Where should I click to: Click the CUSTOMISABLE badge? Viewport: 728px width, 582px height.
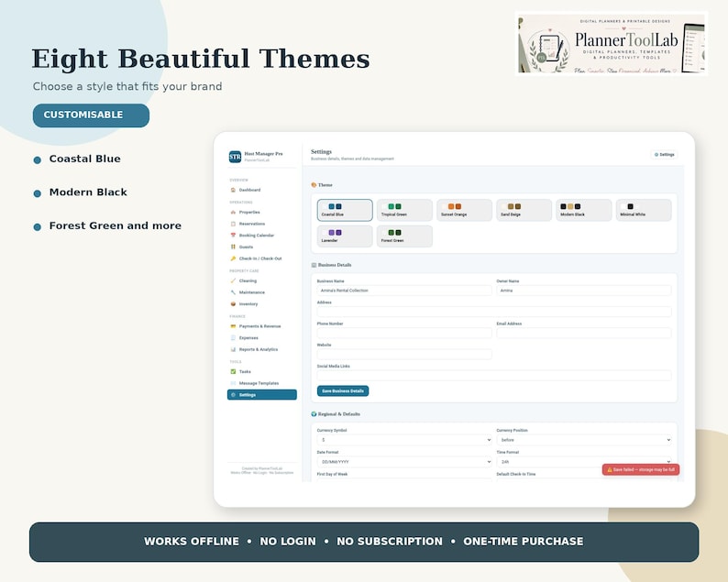coord(91,115)
